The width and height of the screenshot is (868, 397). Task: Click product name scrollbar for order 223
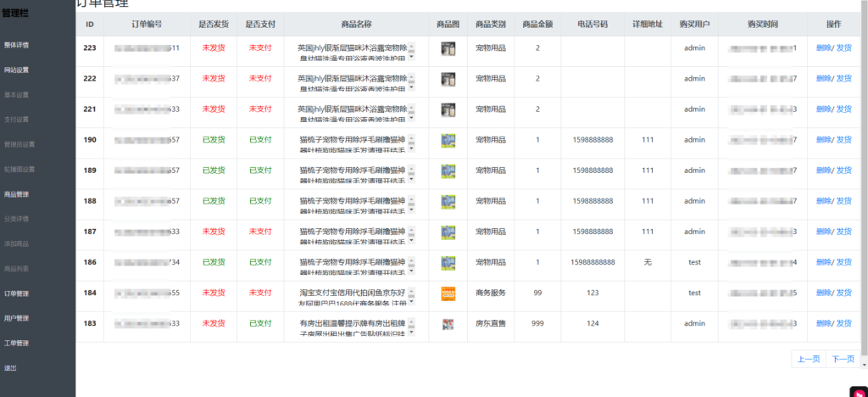411,52
